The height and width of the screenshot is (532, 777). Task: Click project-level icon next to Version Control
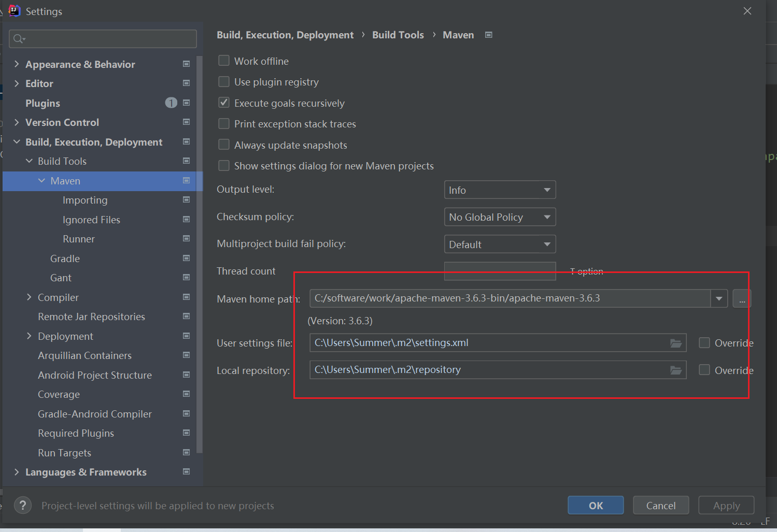pos(186,122)
